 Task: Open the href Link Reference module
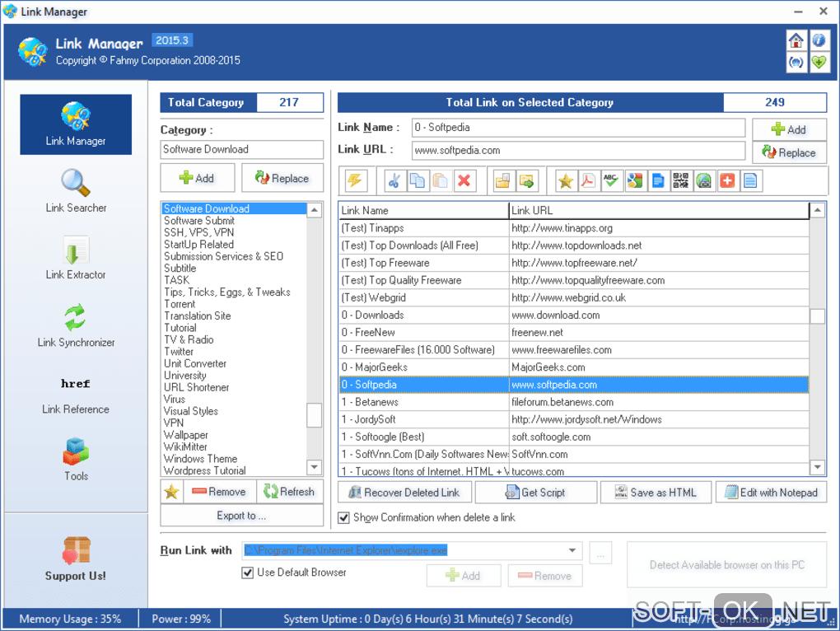tap(76, 395)
